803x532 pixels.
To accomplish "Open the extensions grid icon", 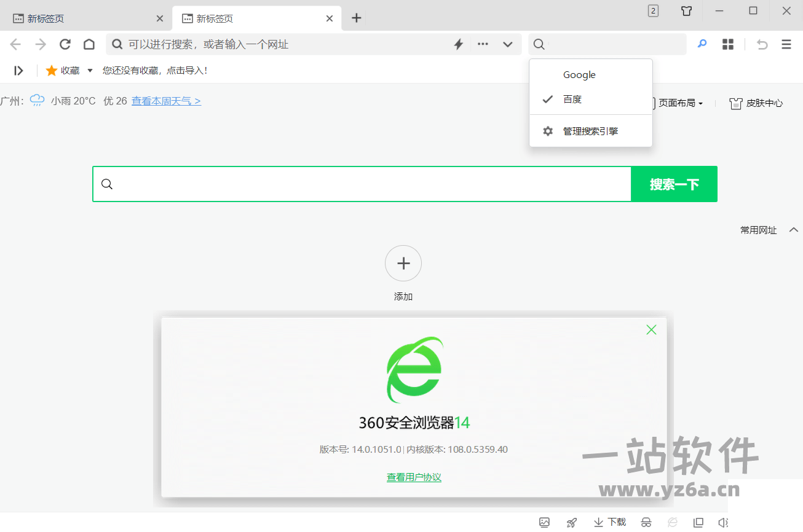I will 728,44.
